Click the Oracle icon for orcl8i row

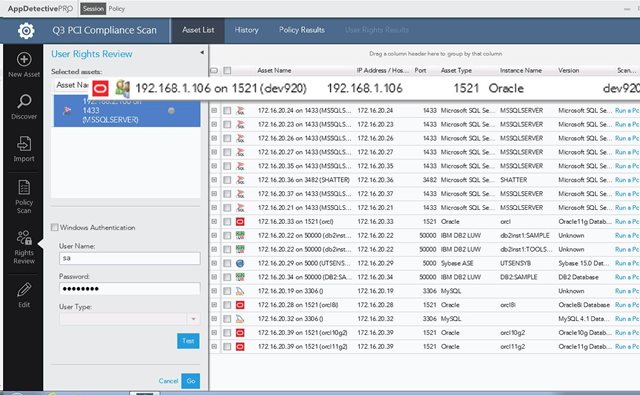pos(240,305)
